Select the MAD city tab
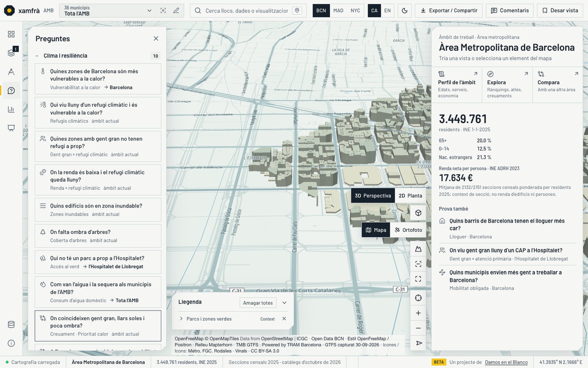588x368 pixels. pyautogui.click(x=338, y=11)
